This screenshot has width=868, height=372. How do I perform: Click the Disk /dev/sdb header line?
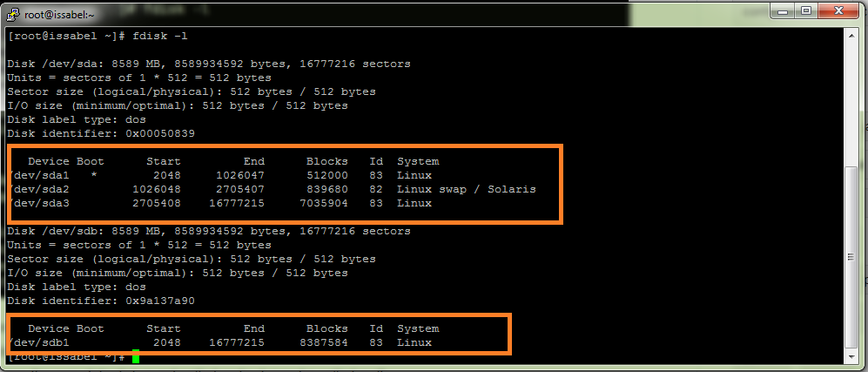pyautogui.click(x=209, y=231)
